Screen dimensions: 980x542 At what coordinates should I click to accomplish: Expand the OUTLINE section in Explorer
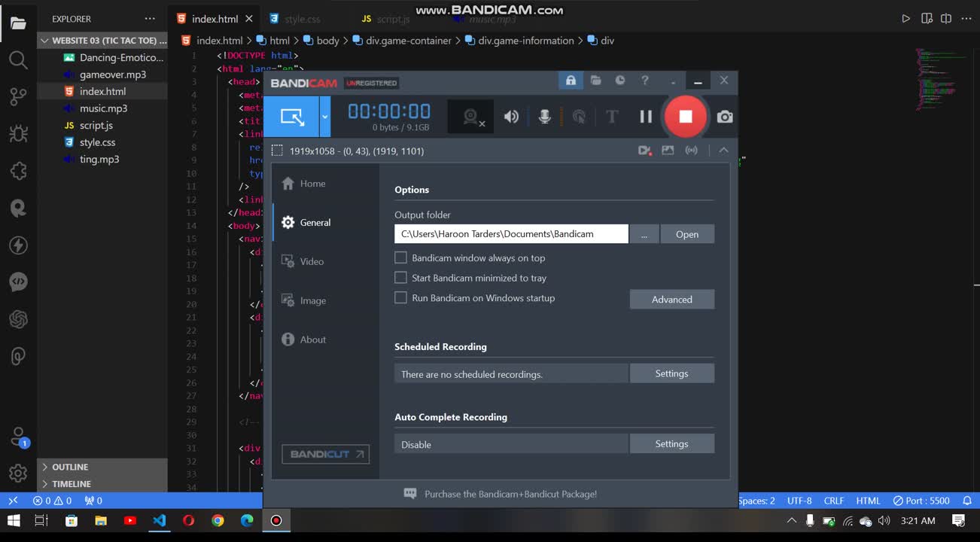[x=70, y=467]
